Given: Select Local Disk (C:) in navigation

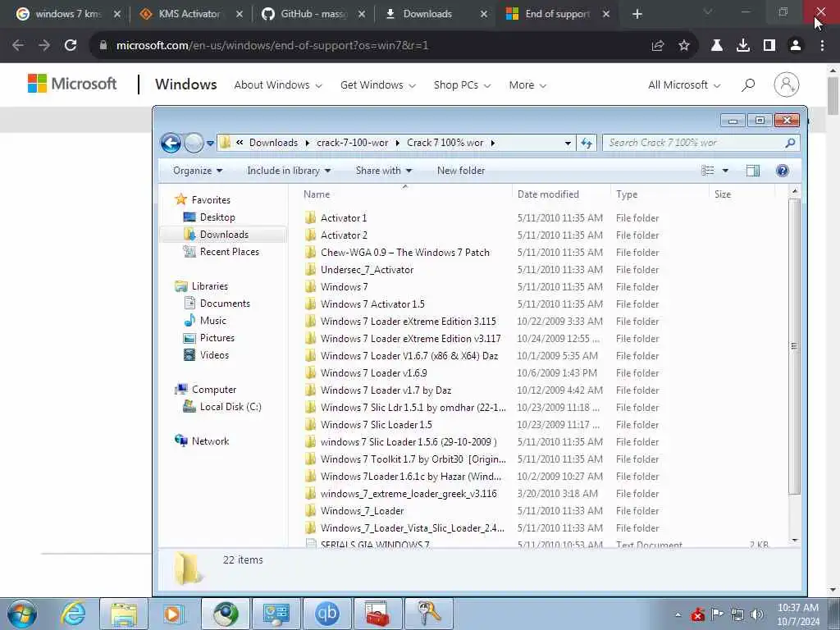Looking at the screenshot, I should [x=231, y=407].
